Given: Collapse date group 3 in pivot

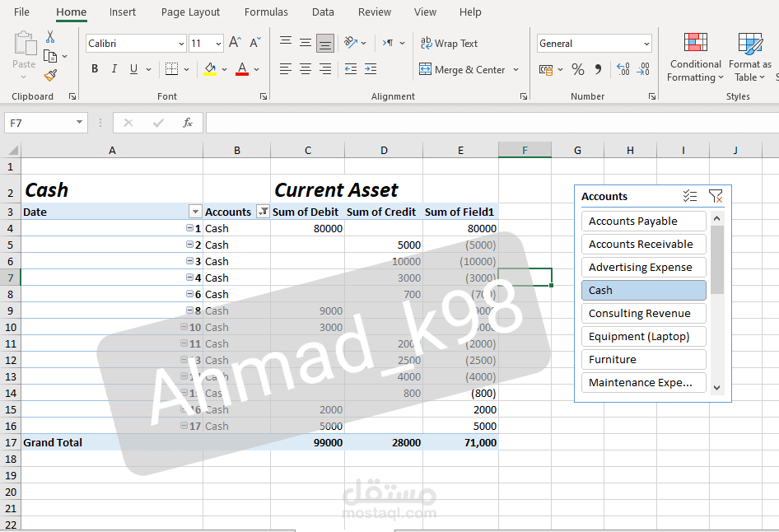Looking at the screenshot, I should 189,261.
